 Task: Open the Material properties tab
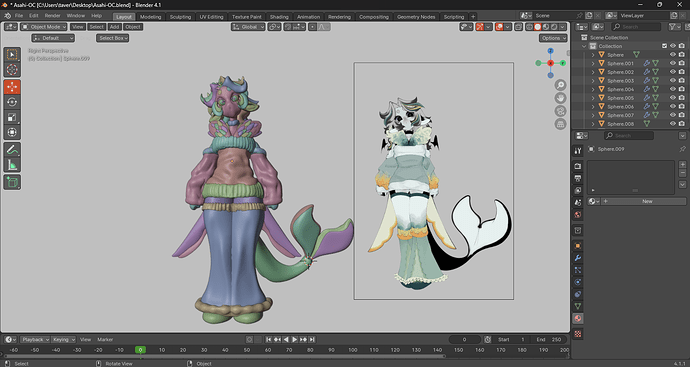coord(578,318)
